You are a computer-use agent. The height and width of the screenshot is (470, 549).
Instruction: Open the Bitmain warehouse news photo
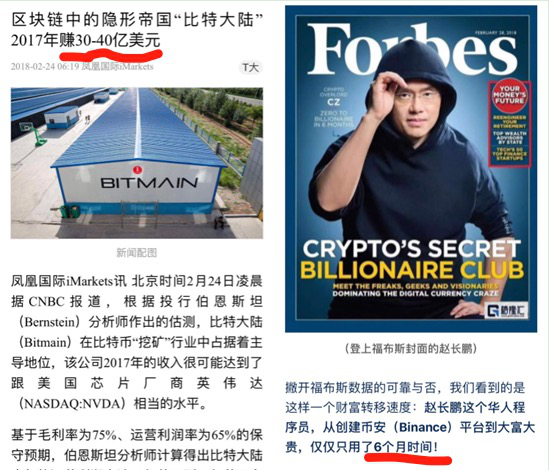click(x=137, y=163)
